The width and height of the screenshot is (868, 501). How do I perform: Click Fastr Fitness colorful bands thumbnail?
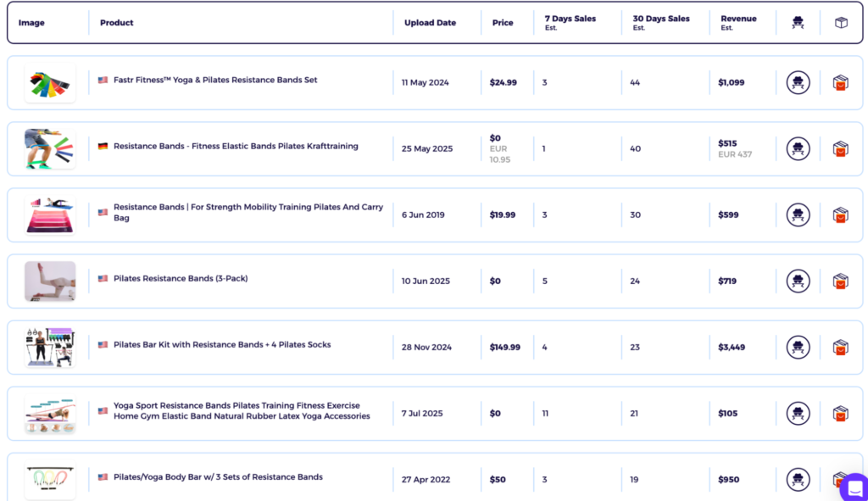tap(50, 82)
